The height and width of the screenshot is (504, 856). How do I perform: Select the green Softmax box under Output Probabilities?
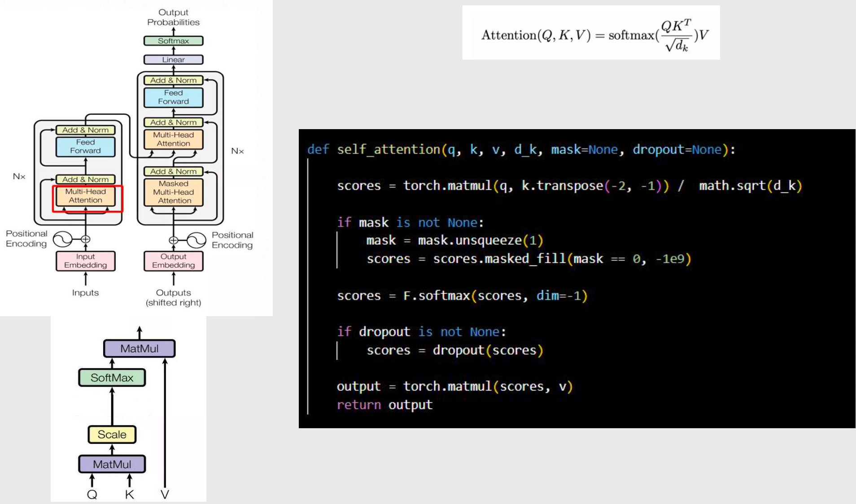click(173, 41)
